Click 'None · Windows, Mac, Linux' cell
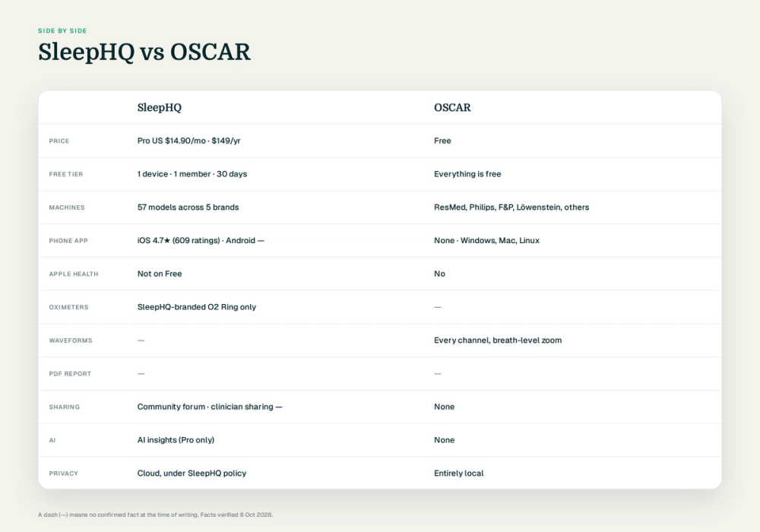The height and width of the screenshot is (532, 760). (x=486, y=240)
